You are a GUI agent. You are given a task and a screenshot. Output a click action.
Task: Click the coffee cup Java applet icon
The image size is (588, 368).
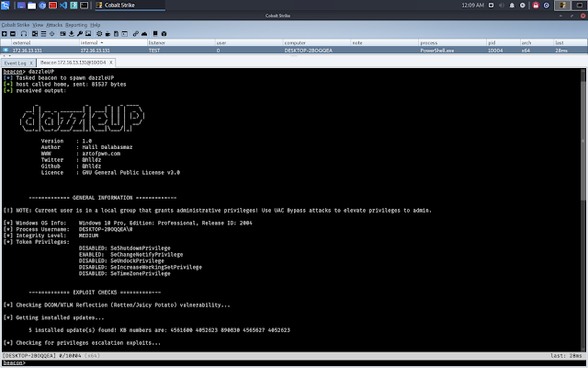[107, 34]
